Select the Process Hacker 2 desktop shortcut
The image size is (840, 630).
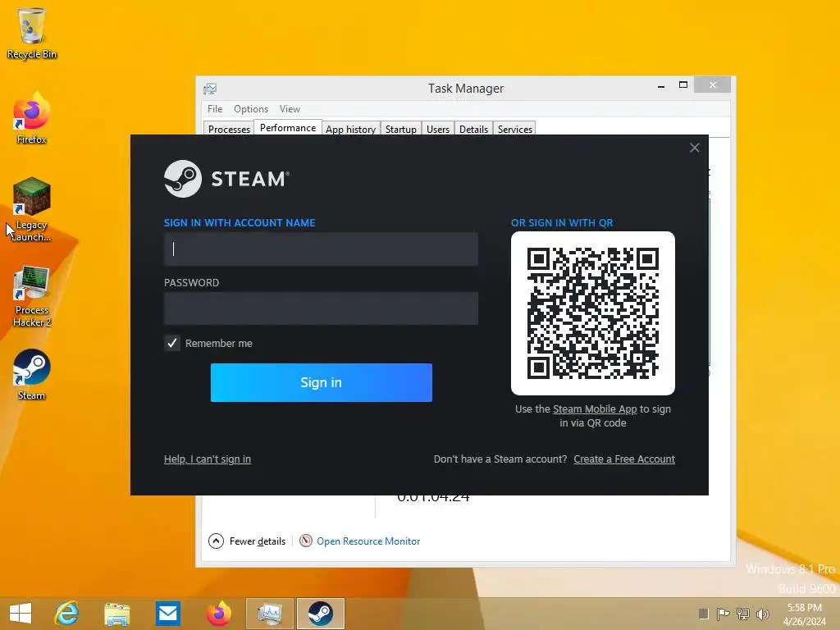coord(32,295)
